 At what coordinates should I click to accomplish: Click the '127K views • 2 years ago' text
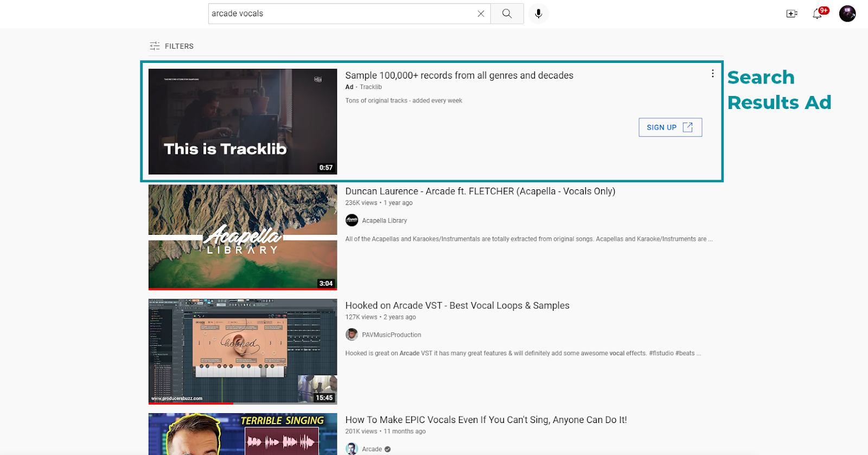pos(380,317)
